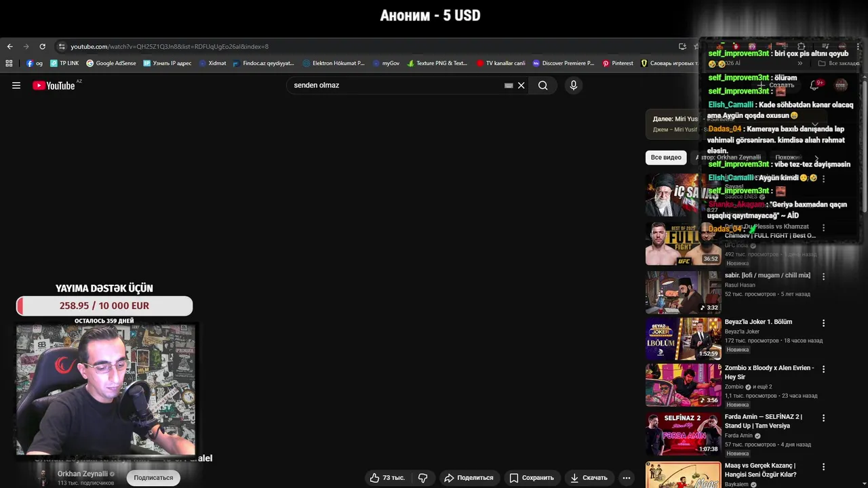The height and width of the screenshot is (488, 868).
Task: Open options for Farda Amin SELFİNAZ video
Action: point(823,418)
